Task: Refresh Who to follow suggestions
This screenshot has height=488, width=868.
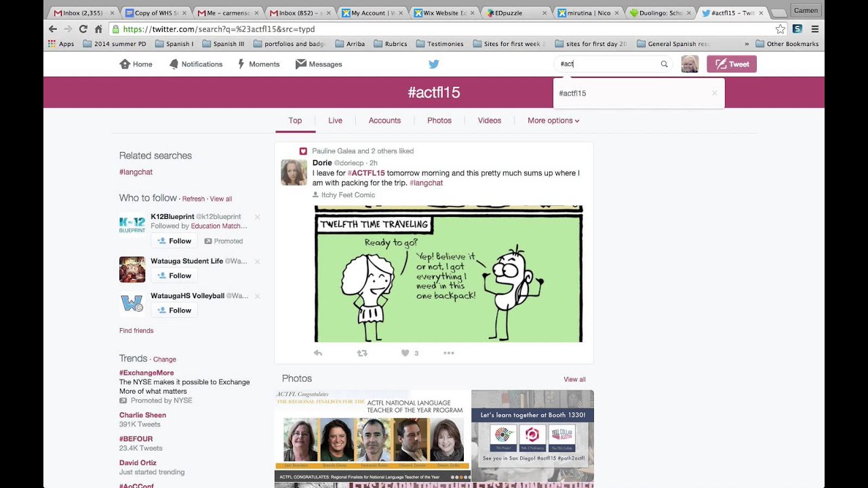Action: [x=193, y=199]
